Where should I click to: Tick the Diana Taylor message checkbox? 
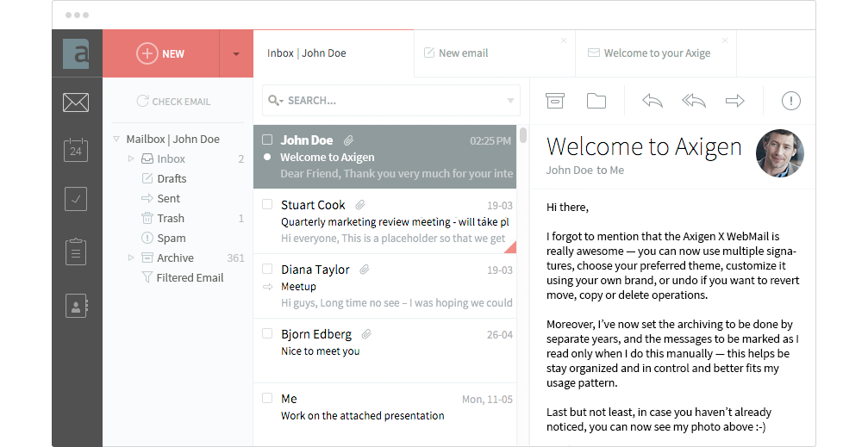coord(267,270)
